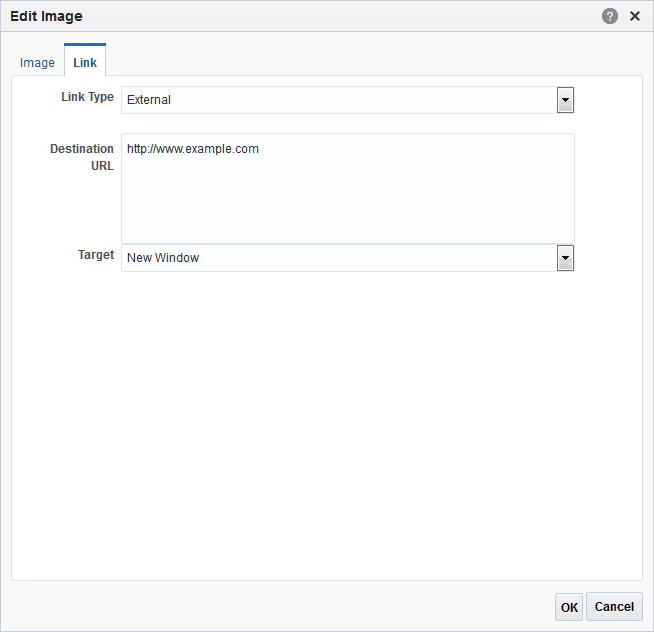The height and width of the screenshot is (632, 654).
Task: Click the Edit Image dialog title
Action: pos(46,16)
